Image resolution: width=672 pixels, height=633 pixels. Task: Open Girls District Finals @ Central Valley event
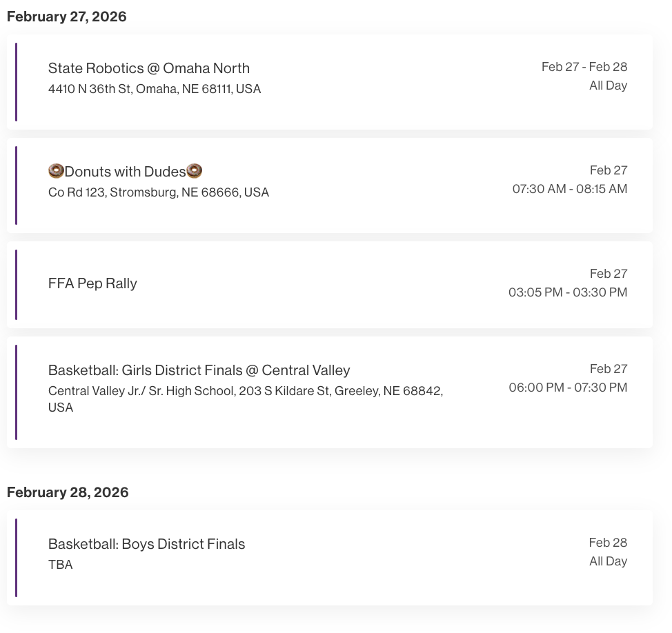point(199,370)
